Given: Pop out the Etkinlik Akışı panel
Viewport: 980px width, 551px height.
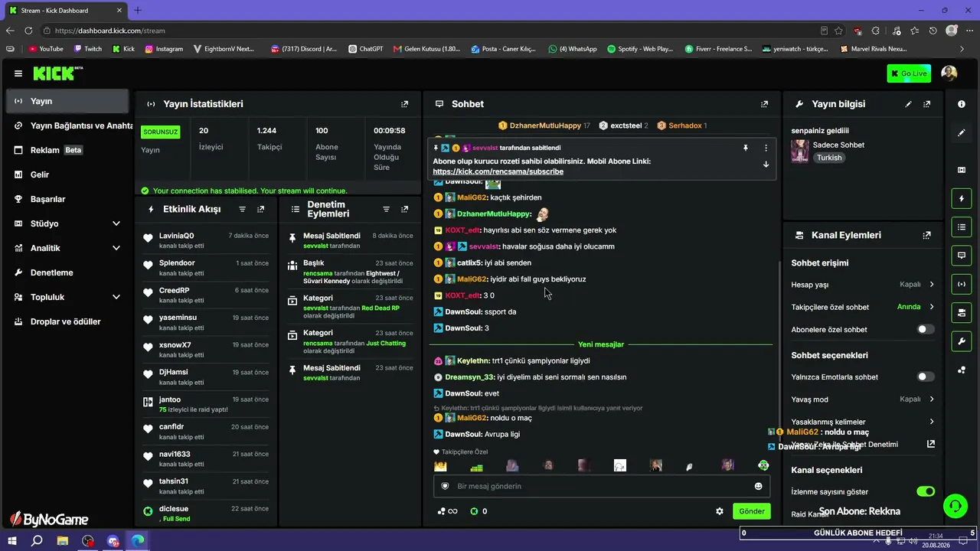Looking at the screenshot, I should (x=261, y=209).
